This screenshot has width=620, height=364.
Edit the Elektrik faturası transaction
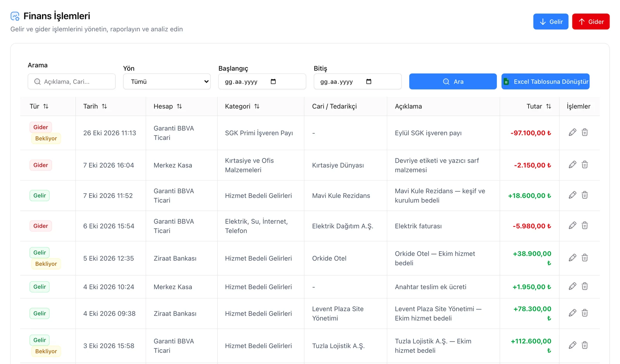tap(572, 225)
